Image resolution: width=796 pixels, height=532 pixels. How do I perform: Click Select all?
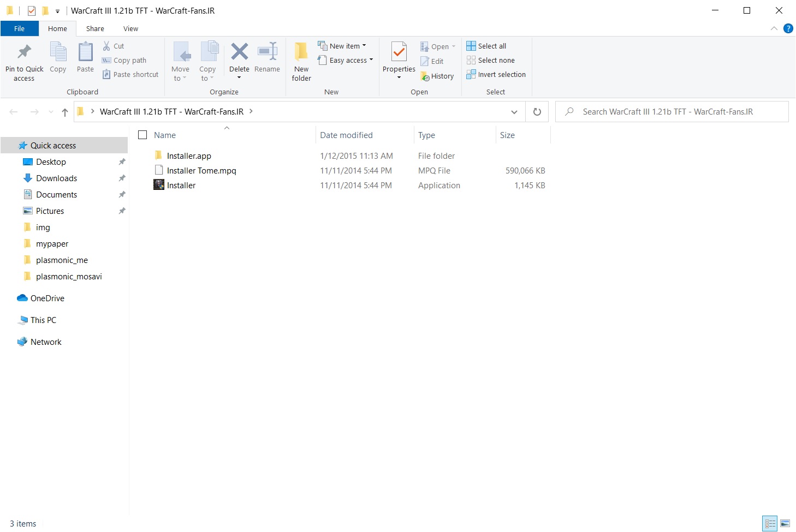tap(486, 46)
